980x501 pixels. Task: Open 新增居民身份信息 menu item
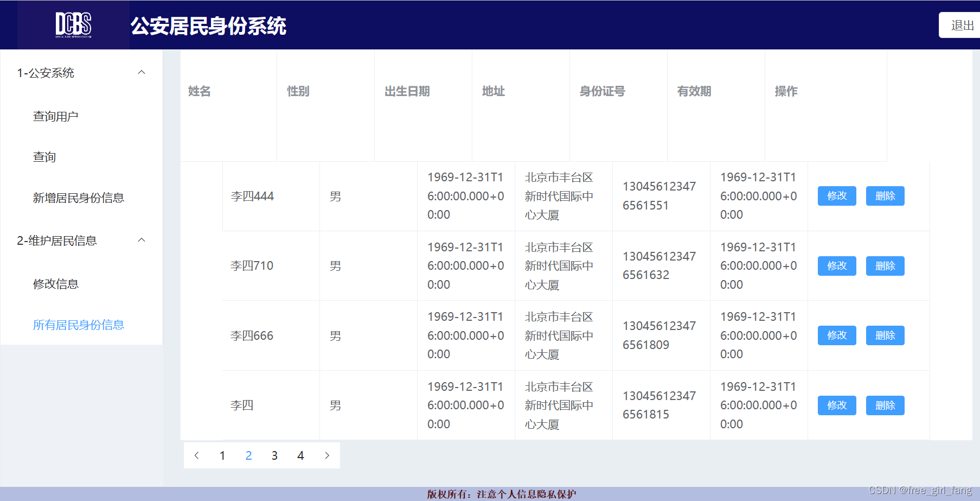(x=79, y=198)
